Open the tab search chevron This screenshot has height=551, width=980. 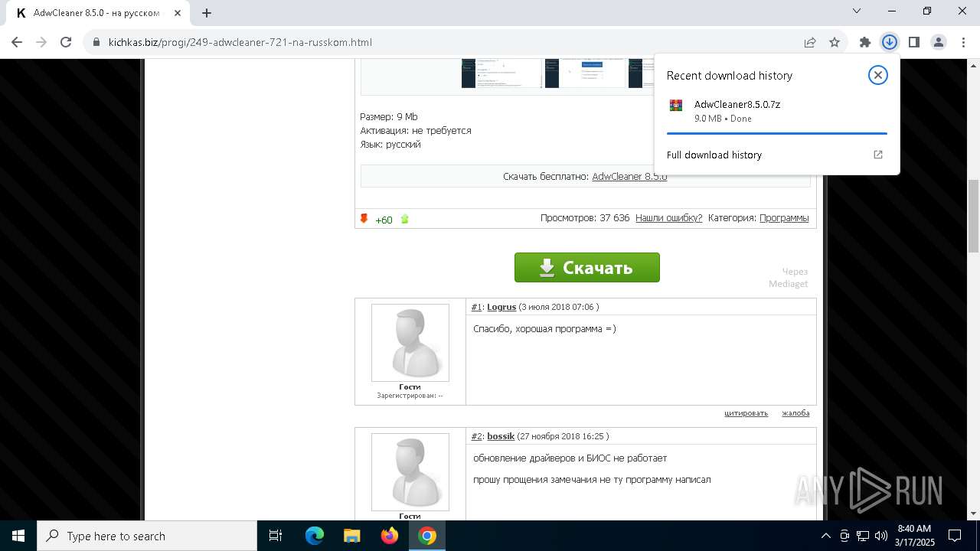(857, 11)
